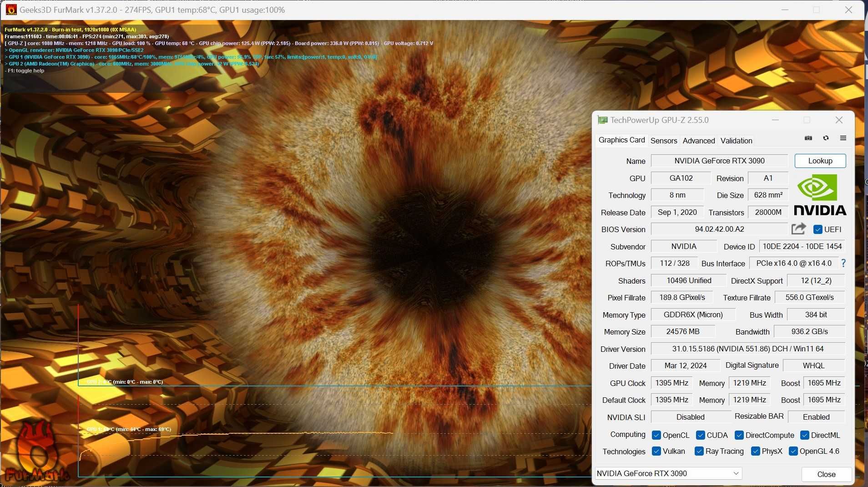Toggle the DirectCompute checkbox
The height and width of the screenshot is (487, 868).
point(739,435)
